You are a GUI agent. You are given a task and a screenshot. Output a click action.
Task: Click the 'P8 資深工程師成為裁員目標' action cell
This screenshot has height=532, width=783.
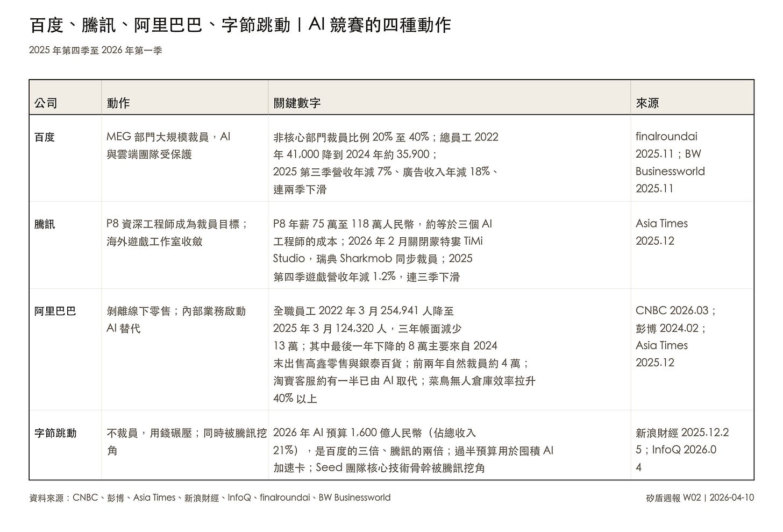[184, 245]
